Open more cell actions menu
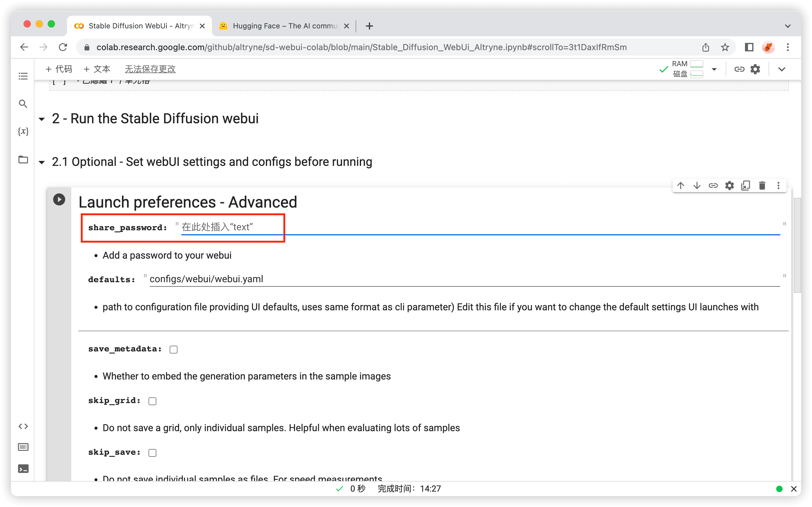The image size is (812, 507). (x=778, y=186)
